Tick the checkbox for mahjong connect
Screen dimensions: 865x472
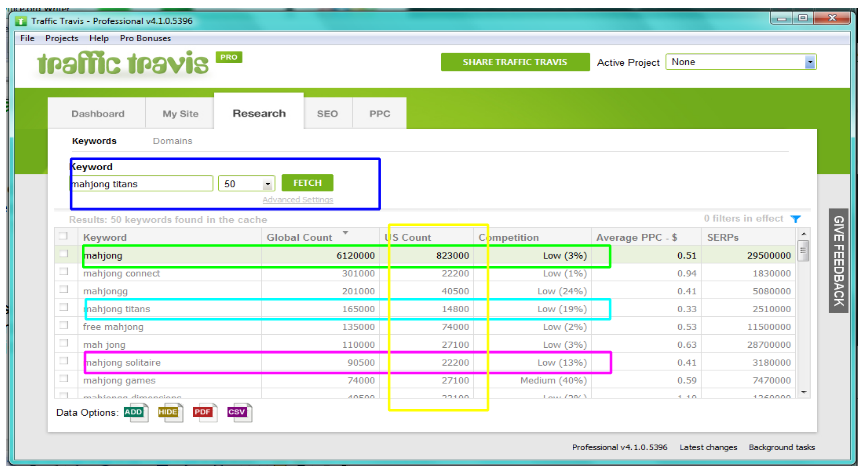(63, 272)
